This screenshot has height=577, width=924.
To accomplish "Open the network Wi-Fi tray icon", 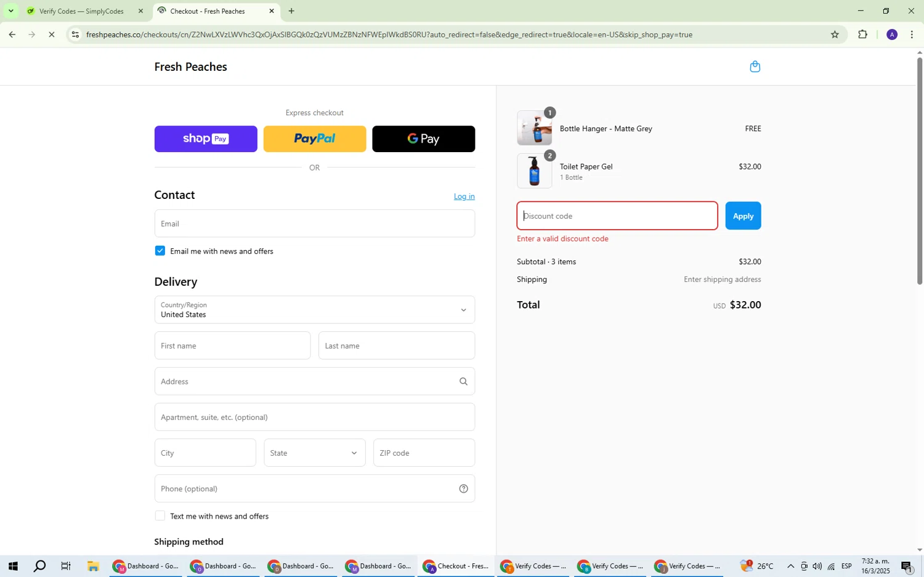I will click(831, 567).
